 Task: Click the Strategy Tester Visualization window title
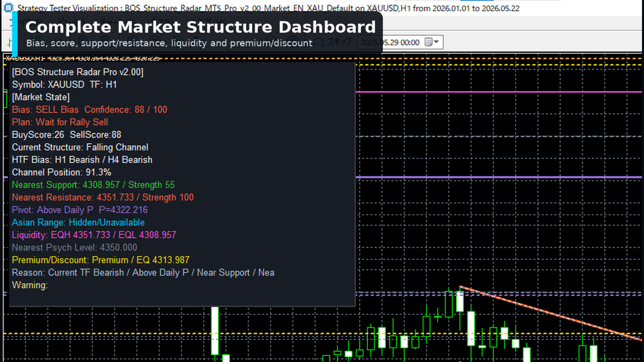tap(268, 9)
